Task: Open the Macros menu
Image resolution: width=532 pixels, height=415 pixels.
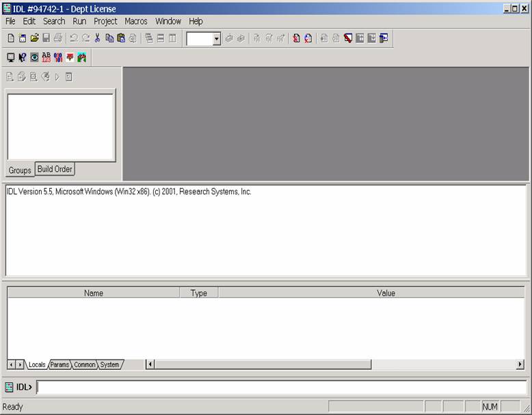Action: (x=136, y=21)
